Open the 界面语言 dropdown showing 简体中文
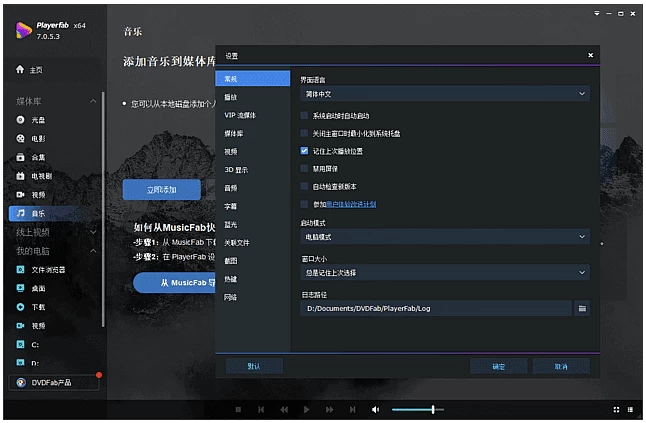The height and width of the screenshot is (423, 646). pyautogui.click(x=444, y=94)
